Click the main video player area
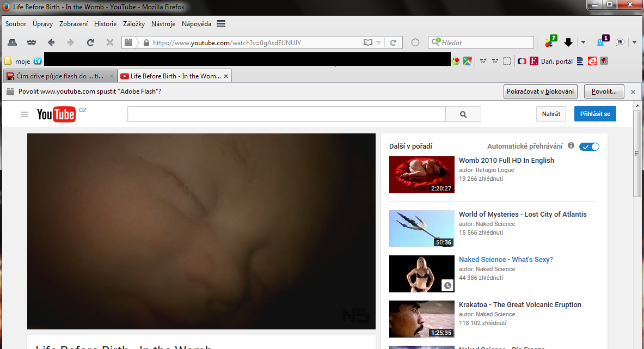 coord(201,231)
